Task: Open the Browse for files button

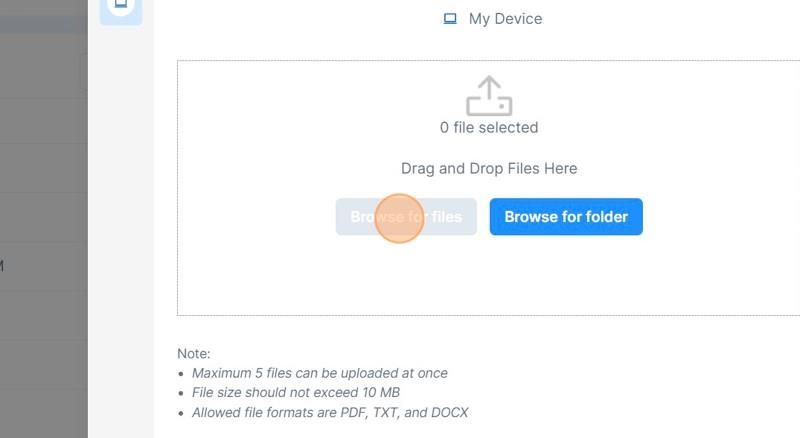Action: (406, 217)
